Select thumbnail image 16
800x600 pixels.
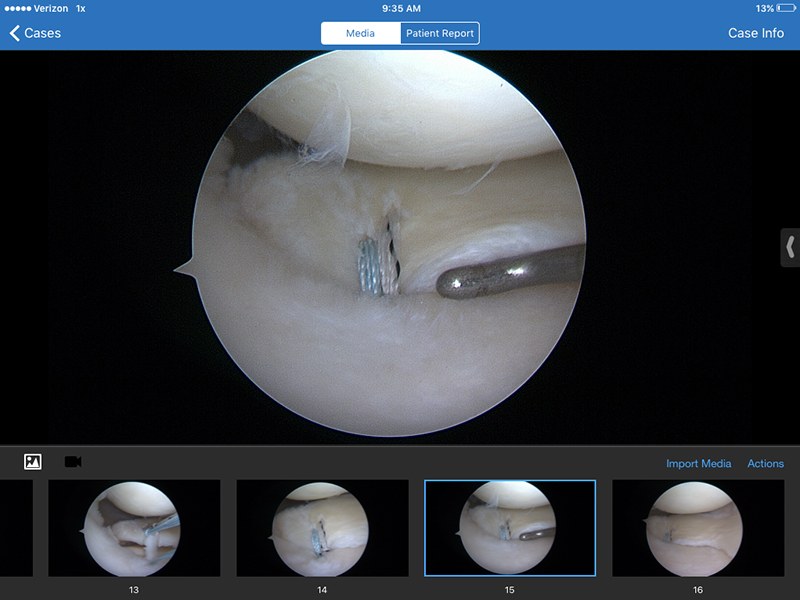pos(698,528)
